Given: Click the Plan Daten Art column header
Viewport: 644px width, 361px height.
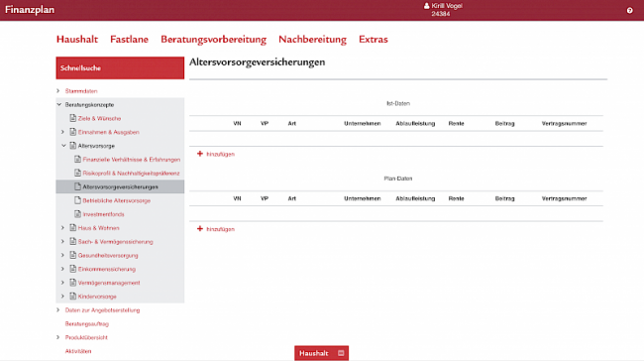Looking at the screenshot, I should pos(291,198).
